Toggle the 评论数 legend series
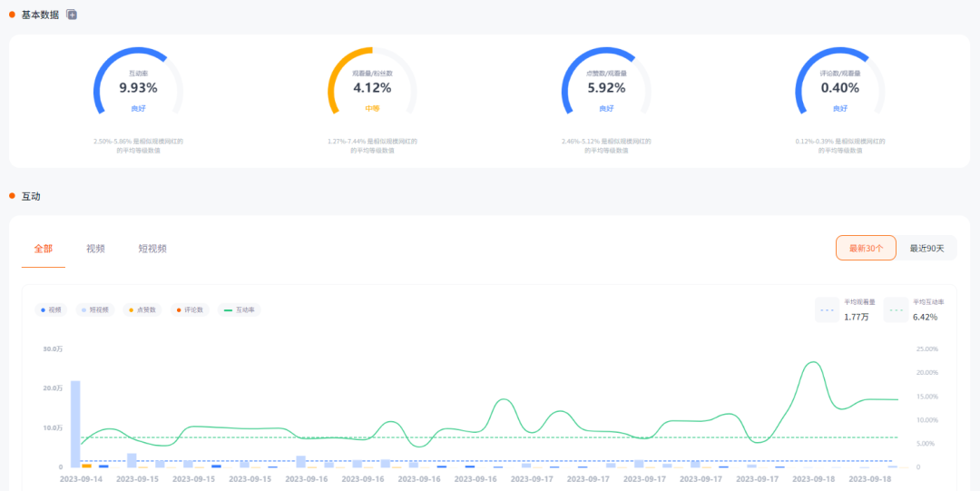The image size is (980, 491). (x=190, y=309)
